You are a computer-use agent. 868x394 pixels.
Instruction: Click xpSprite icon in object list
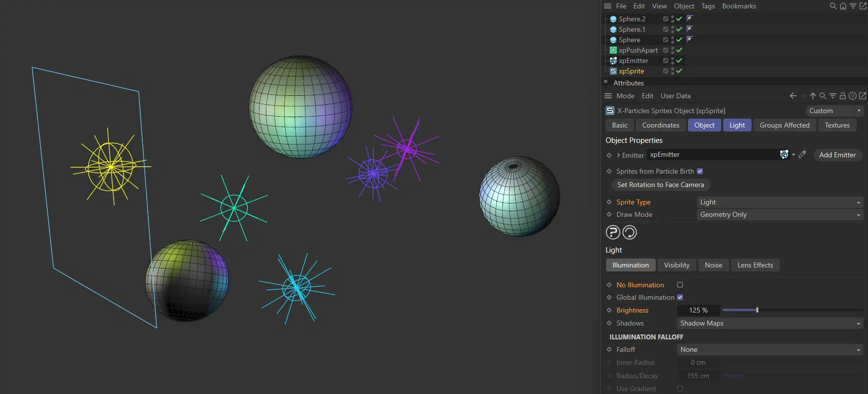pos(613,71)
